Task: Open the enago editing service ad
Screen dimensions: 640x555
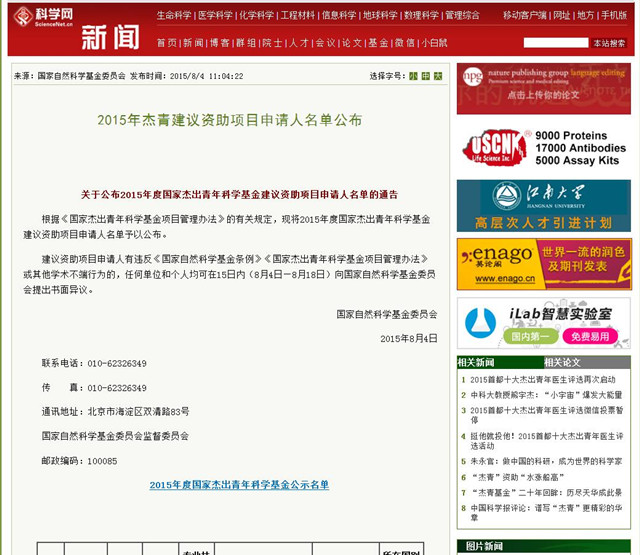Action: [544, 264]
